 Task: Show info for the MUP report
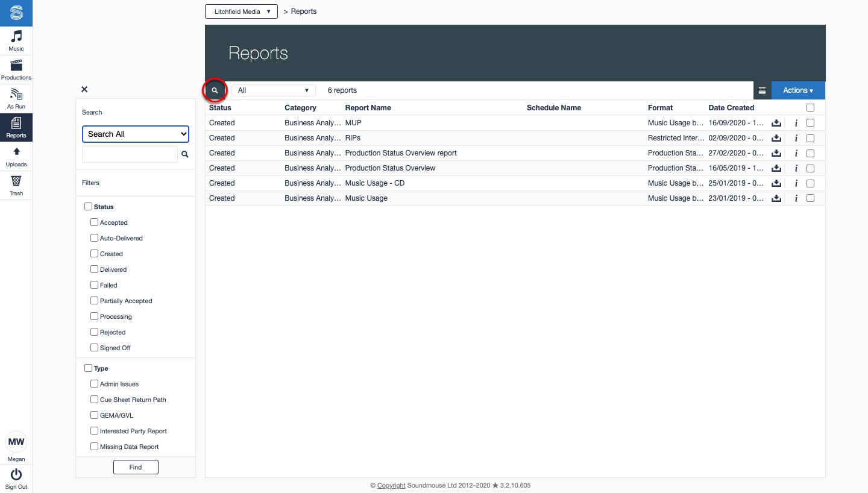(796, 123)
